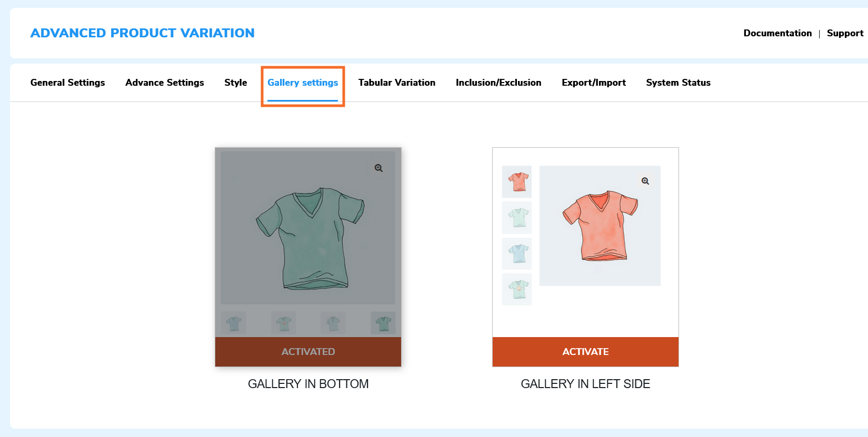This screenshot has height=437, width=868.
Task: Open the Documentation link
Action: click(x=777, y=33)
